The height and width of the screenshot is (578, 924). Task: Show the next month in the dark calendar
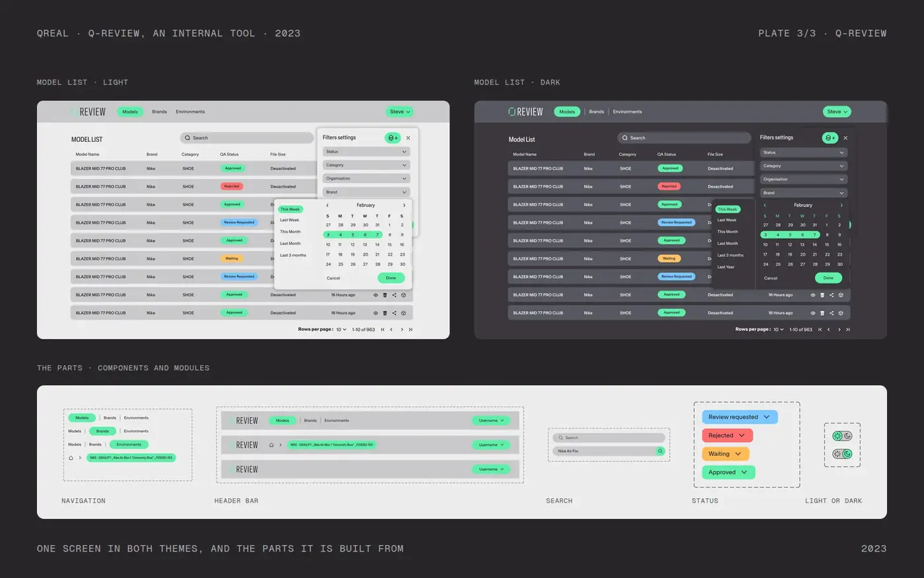click(841, 205)
